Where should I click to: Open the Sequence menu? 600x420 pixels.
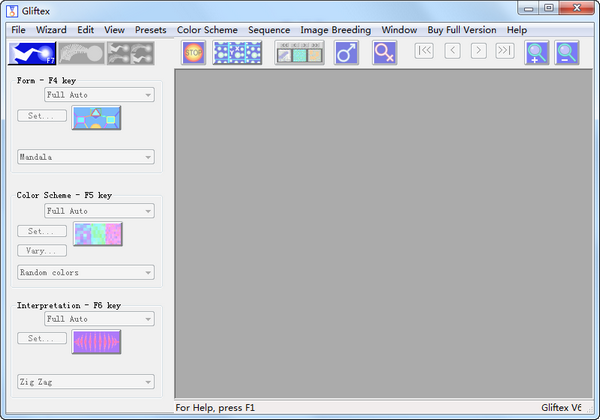pyautogui.click(x=269, y=30)
